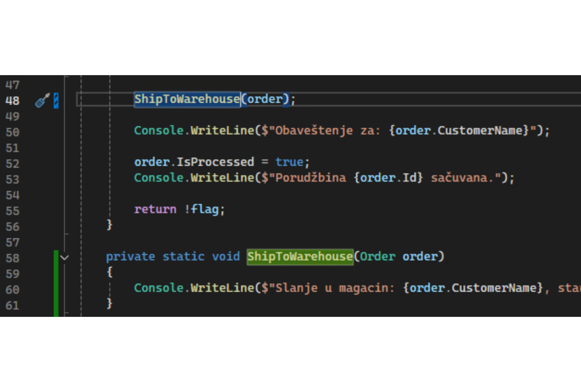Click the green change bar beside line 60

click(x=56, y=289)
